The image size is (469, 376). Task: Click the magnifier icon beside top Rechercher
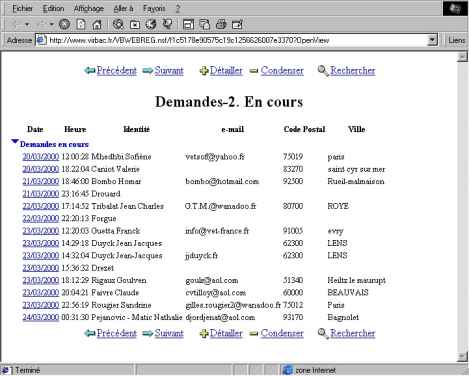(323, 71)
